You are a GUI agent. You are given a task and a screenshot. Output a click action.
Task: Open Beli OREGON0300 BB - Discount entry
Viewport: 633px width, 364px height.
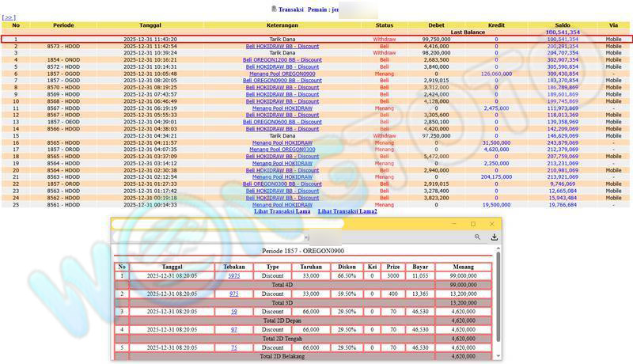coord(282,183)
